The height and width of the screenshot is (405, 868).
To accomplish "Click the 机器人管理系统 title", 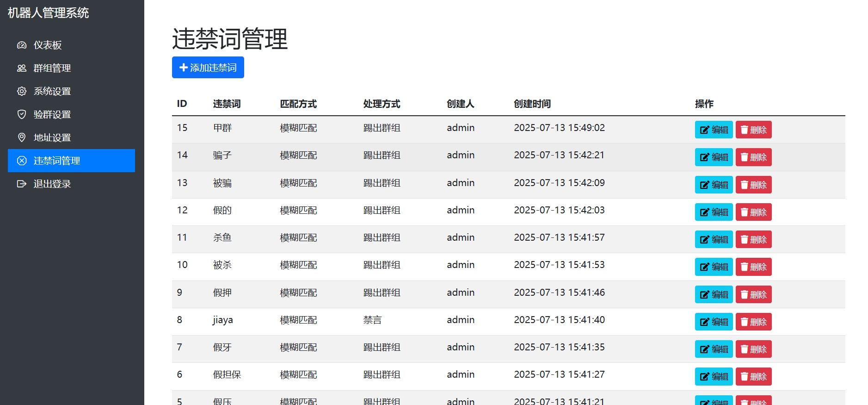I will click(49, 13).
